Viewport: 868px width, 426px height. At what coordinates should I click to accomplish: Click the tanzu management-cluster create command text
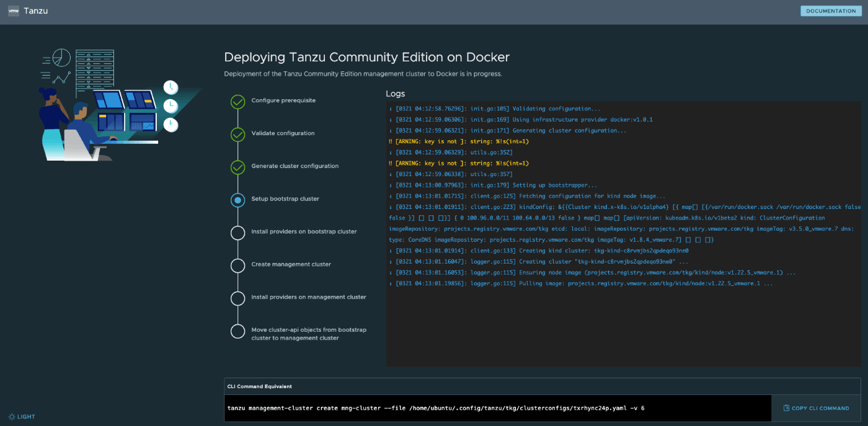(436, 408)
